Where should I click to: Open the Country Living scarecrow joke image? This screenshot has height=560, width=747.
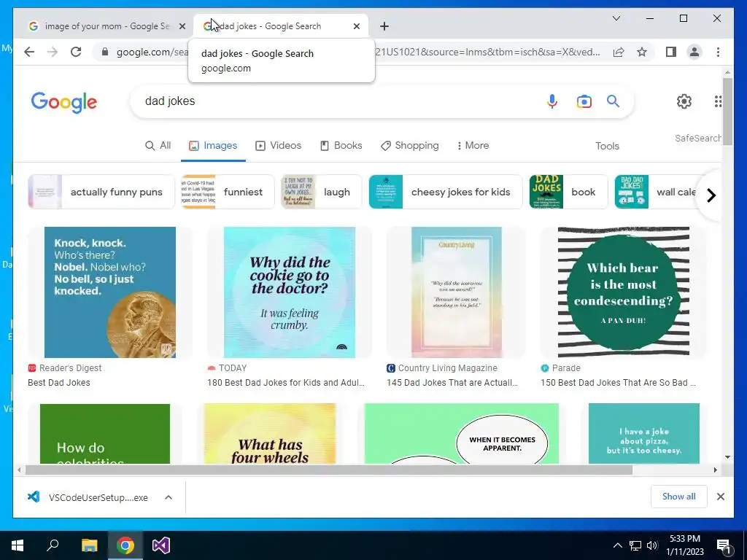coord(457,292)
